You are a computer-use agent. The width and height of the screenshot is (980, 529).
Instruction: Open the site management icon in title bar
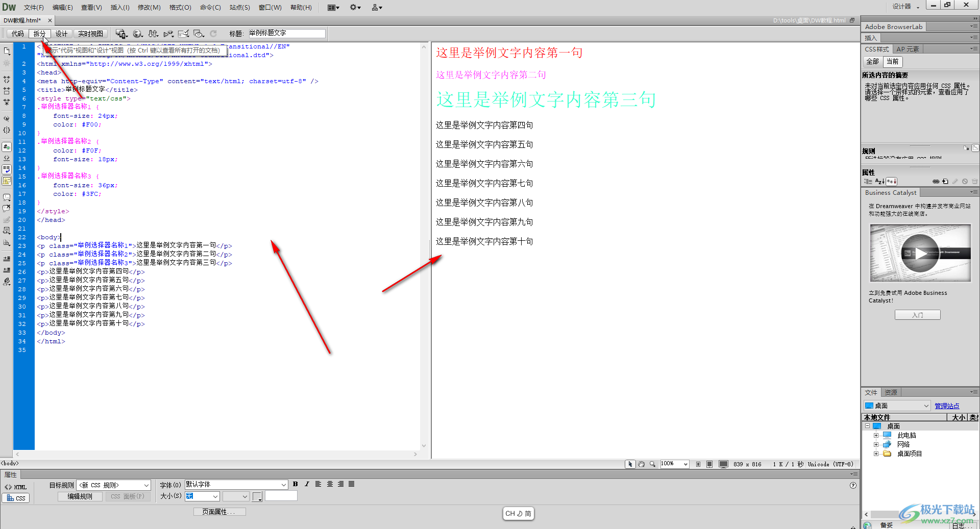coord(377,7)
